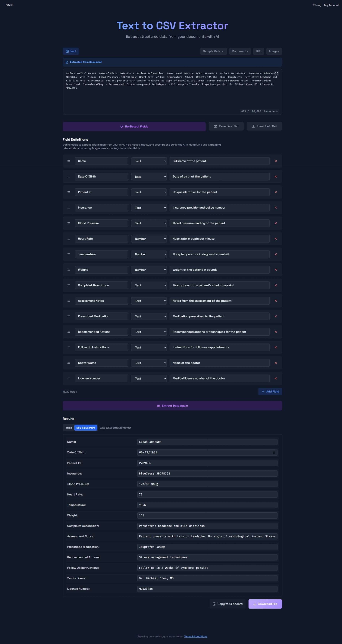Change type of Heart Rate field

coord(149,238)
